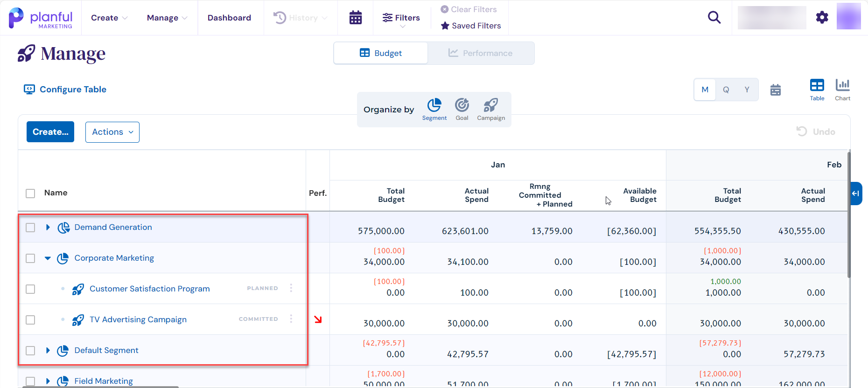Image resolution: width=868 pixels, height=388 pixels.
Task: Check the Default Segment row checkbox
Action: coord(30,351)
